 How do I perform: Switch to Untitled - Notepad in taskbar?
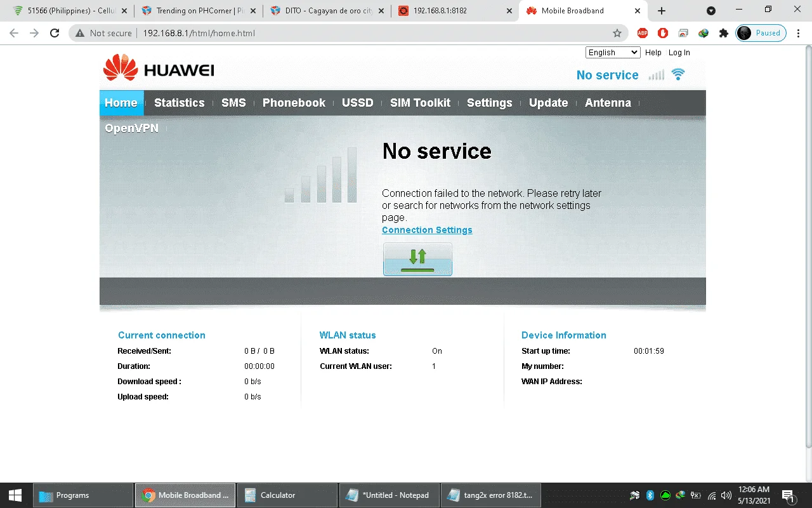(389, 495)
